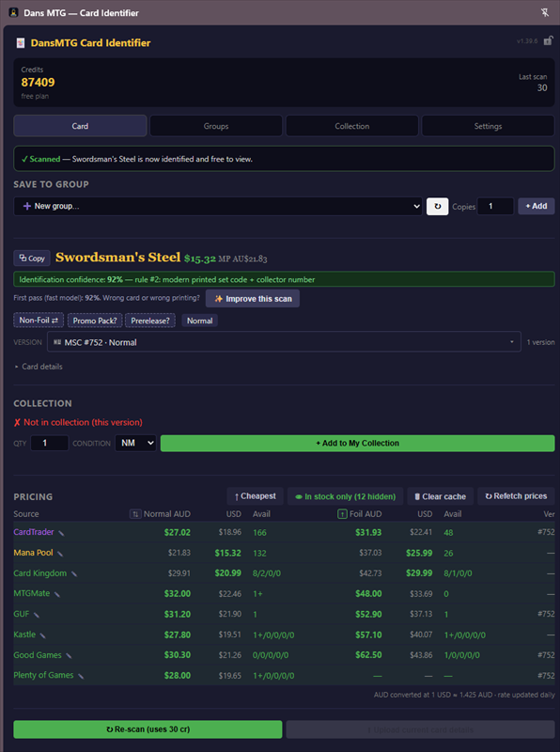Click the Normal AUD sort icon

(x=135, y=514)
